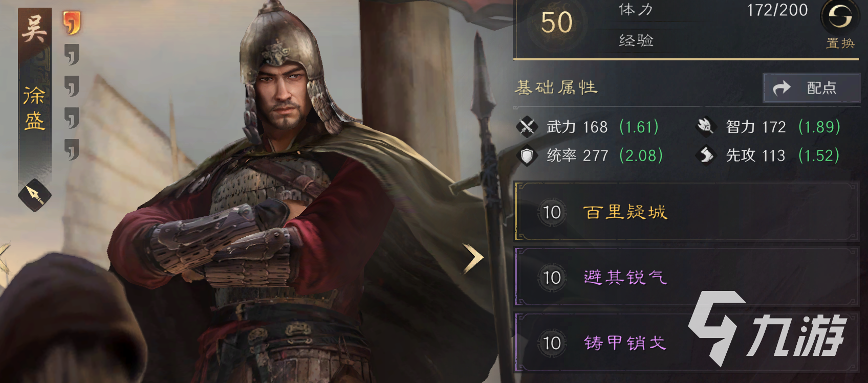The width and height of the screenshot is (868, 383).
Task: Click the 吴 faction banner label
Action: click(x=34, y=29)
